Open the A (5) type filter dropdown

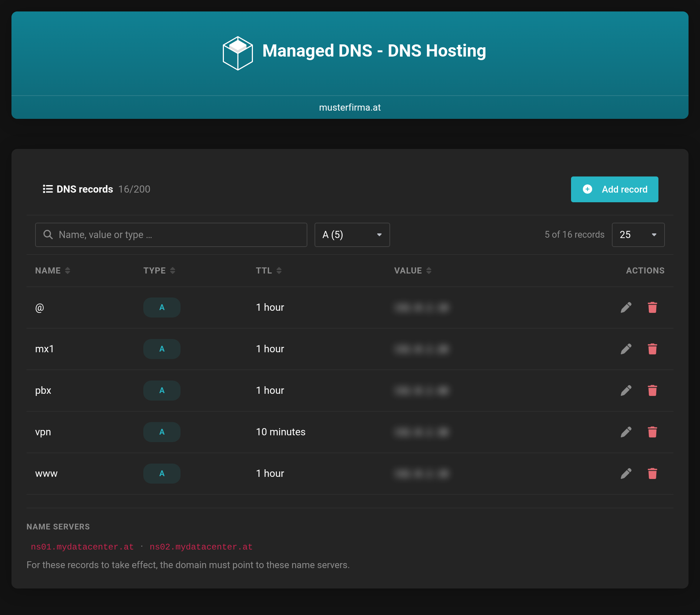click(x=352, y=235)
